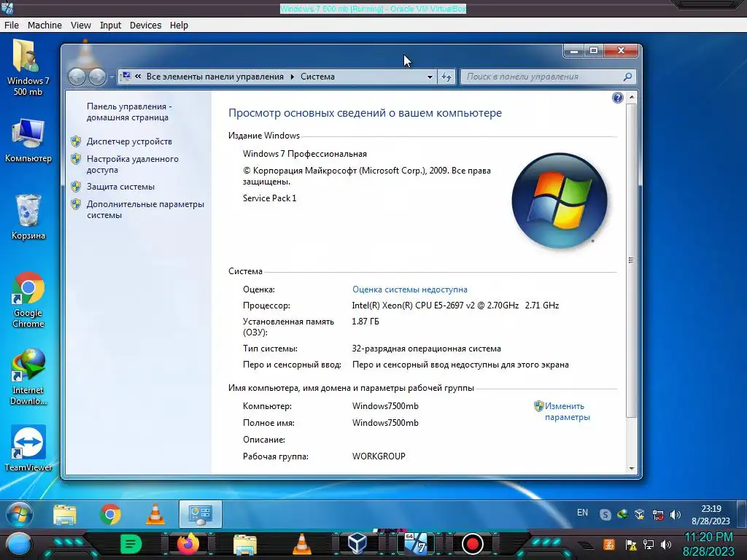Open Remote access settings link
The image size is (747, 560).
click(x=133, y=164)
